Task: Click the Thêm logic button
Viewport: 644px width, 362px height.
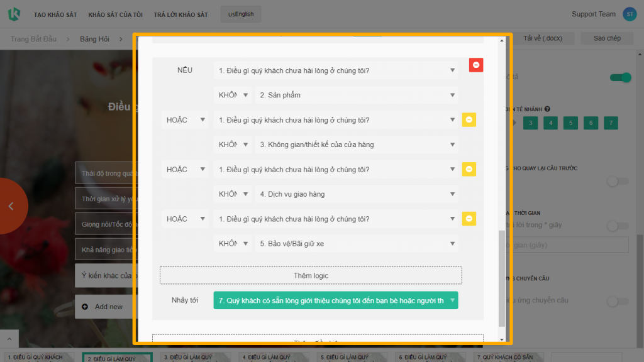Action: coord(311,275)
